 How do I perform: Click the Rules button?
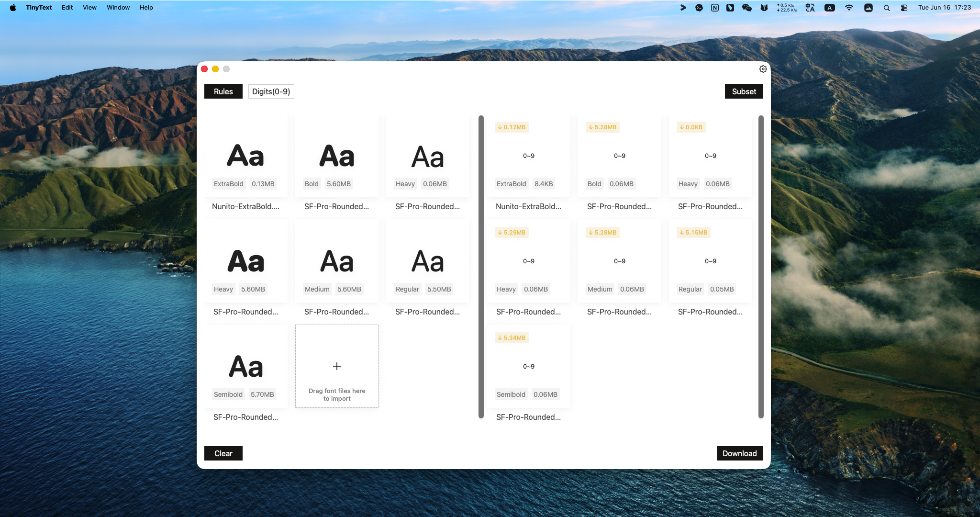pos(223,91)
